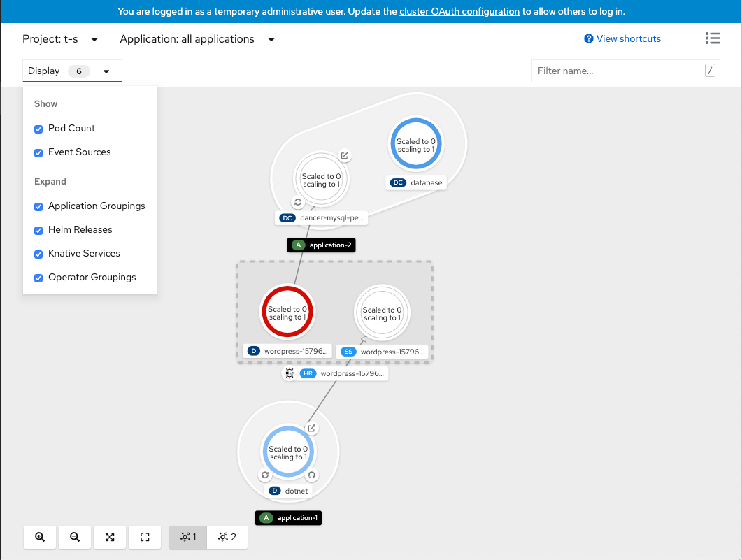This screenshot has height=560, width=742.
Task: Select the database node circle
Action: tap(415, 143)
